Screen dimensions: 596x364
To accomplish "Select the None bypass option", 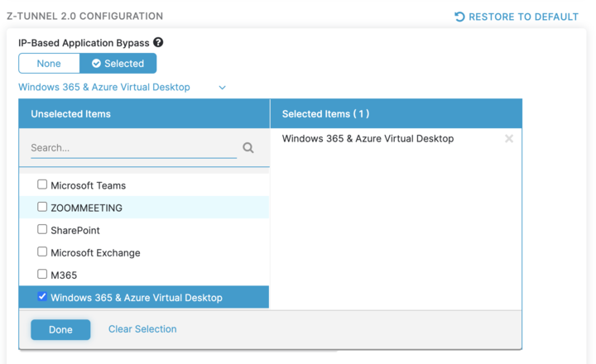I will click(49, 64).
